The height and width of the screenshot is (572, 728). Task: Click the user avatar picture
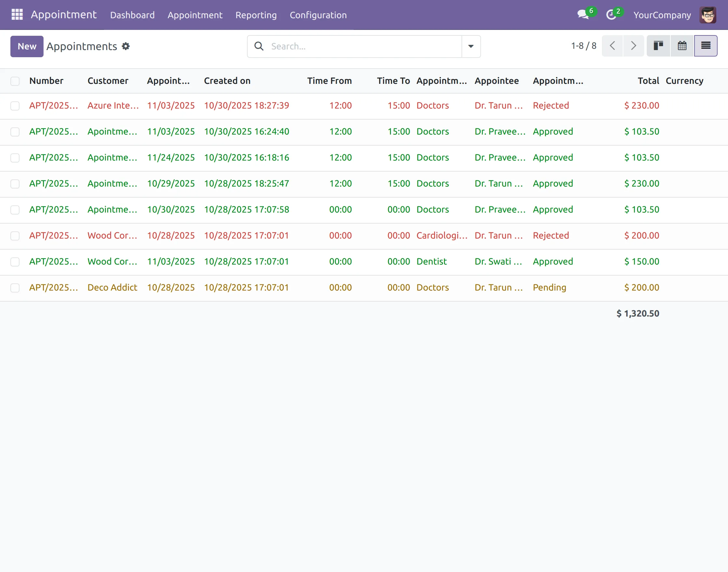point(708,15)
